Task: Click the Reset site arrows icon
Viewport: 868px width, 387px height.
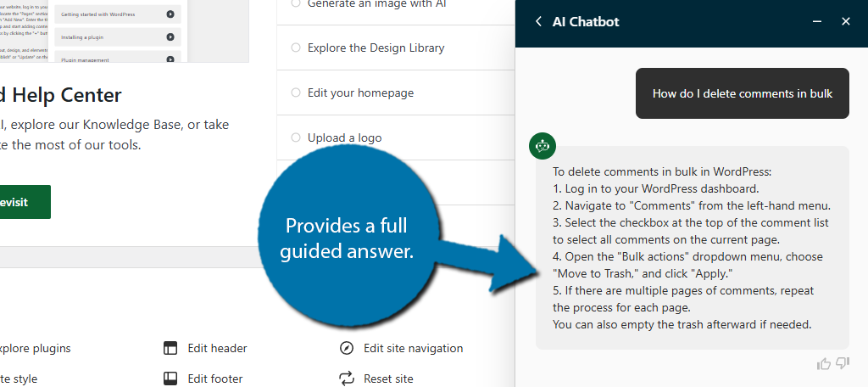Action: pos(347,379)
